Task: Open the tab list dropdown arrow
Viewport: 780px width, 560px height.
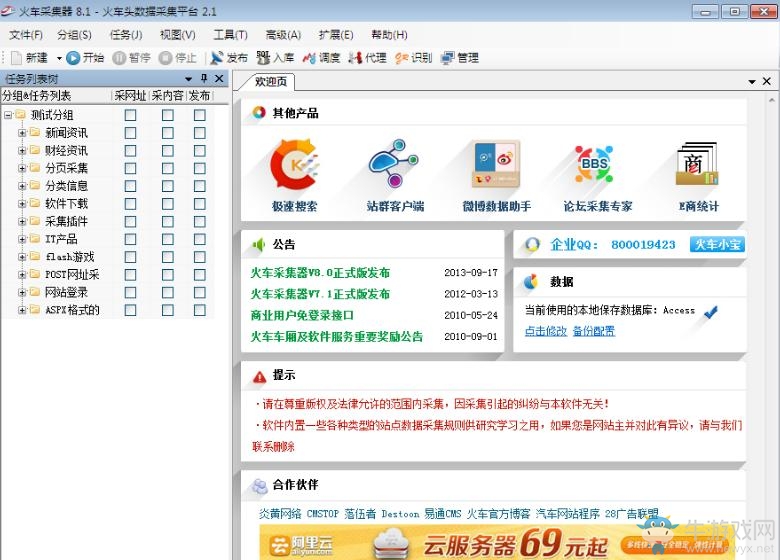Action: click(x=752, y=82)
